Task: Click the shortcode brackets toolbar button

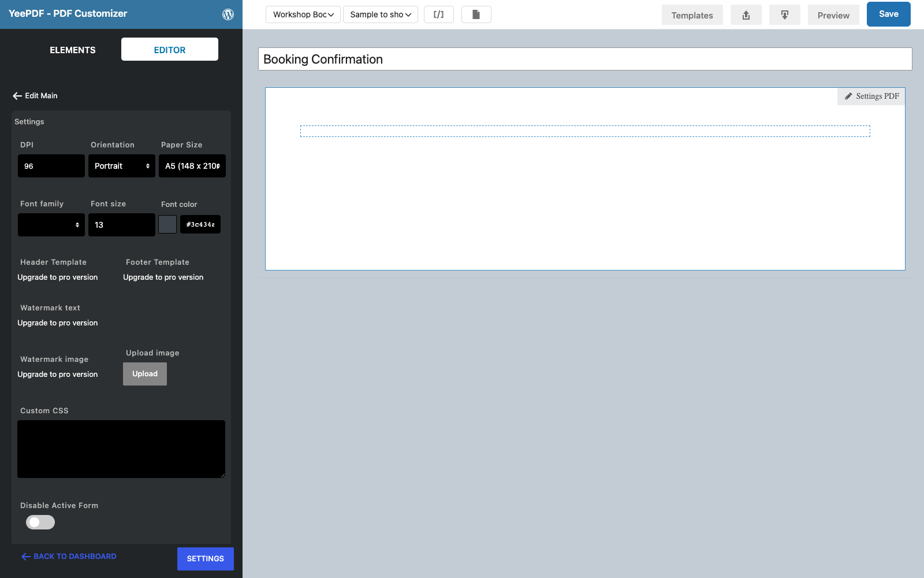Action: click(439, 14)
